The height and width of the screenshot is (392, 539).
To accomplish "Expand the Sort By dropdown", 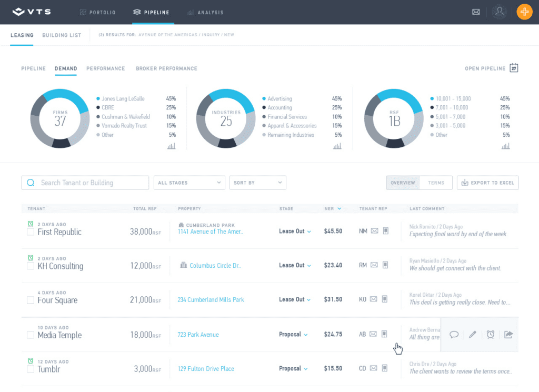I will (257, 183).
